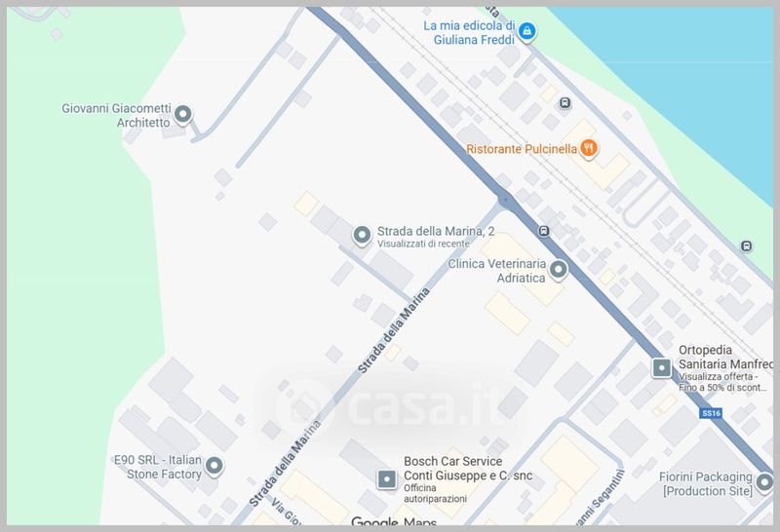This screenshot has width=780, height=532.
Task: Click the Strada della Marina, 2 pin
Action: click(362, 235)
